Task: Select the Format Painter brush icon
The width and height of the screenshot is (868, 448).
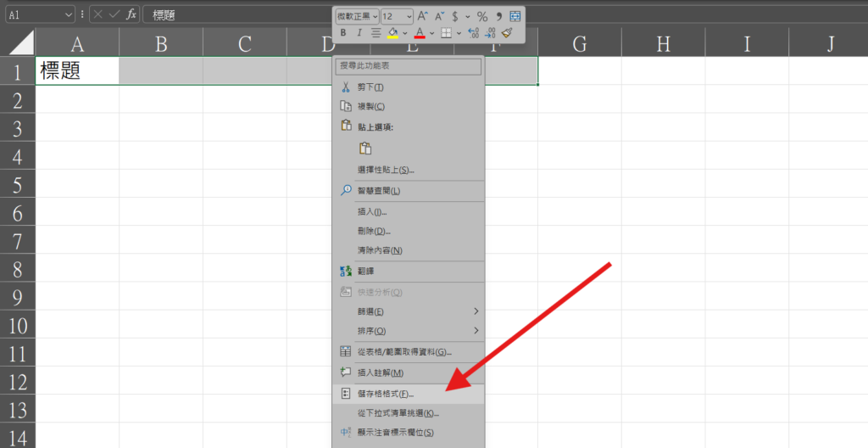Action: pyautogui.click(x=507, y=33)
